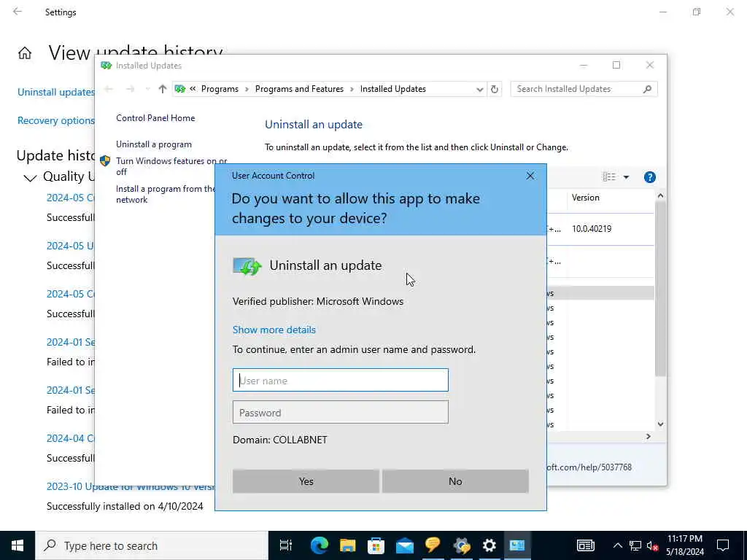The width and height of the screenshot is (747, 560).
Task: Open File Explorer from taskbar
Action: point(348,545)
